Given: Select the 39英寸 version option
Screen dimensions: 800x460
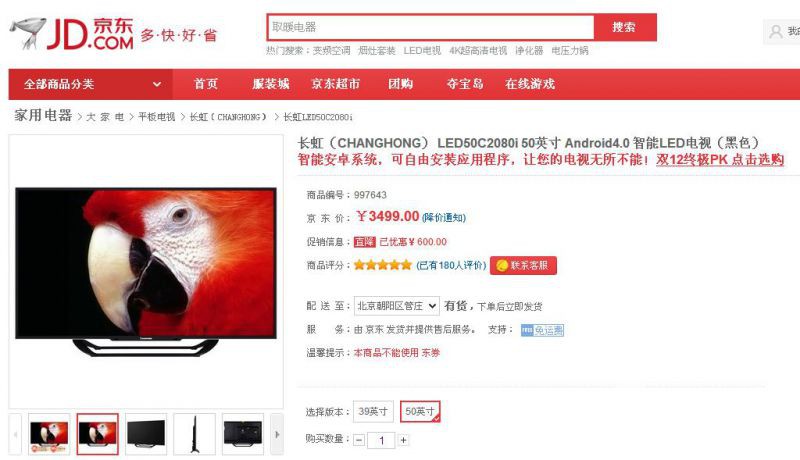Looking at the screenshot, I should pos(373,412).
